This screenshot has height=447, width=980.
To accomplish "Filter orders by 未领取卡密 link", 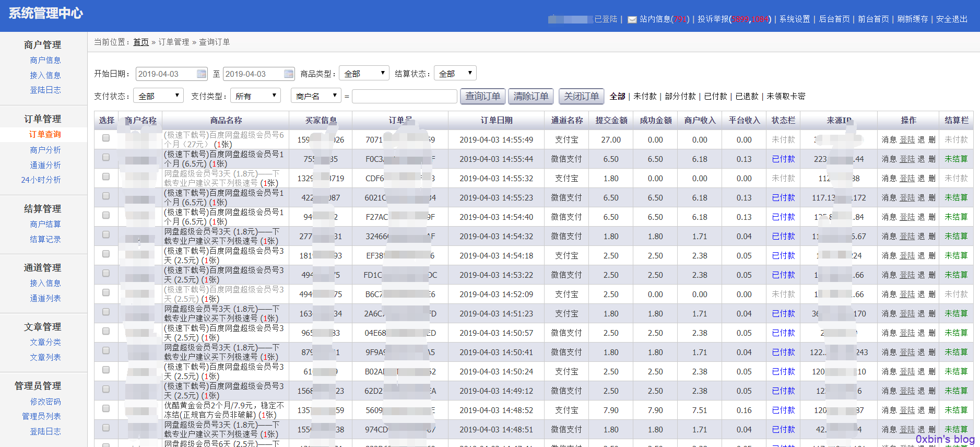I will pyautogui.click(x=786, y=96).
